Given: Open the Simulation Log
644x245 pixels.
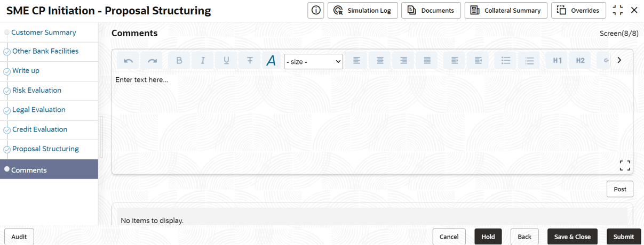Looking at the screenshot, I should click(363, 10).
